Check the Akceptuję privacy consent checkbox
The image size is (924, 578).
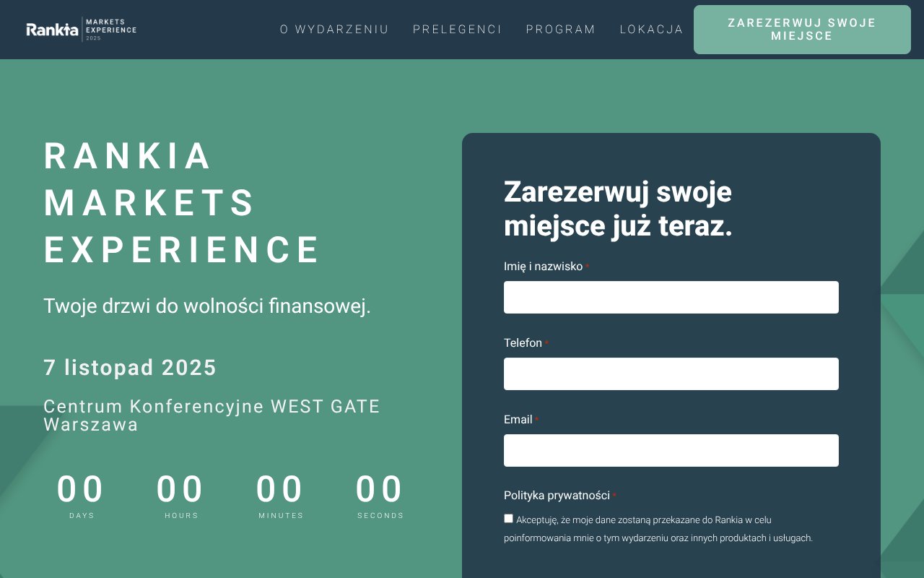(508, 518)
